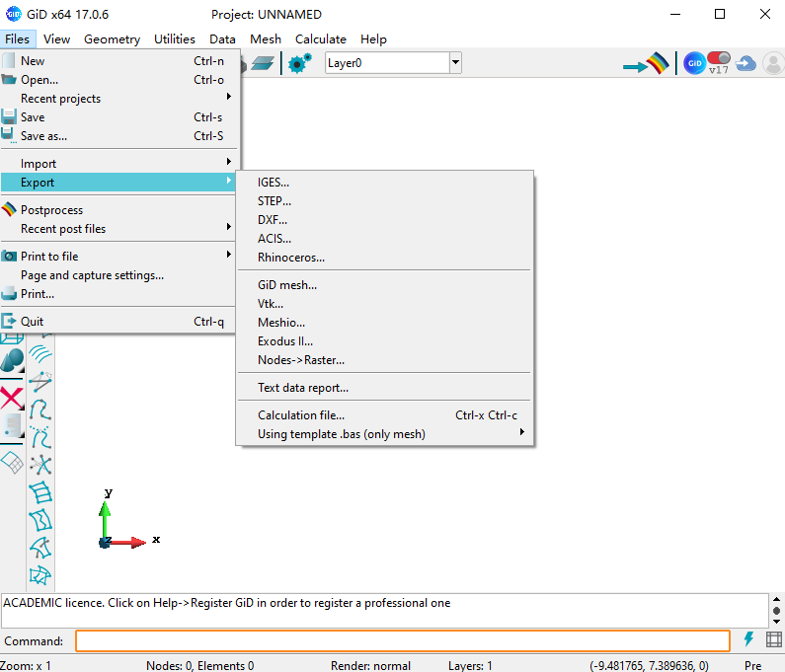Click message area scroll down arrow
Viewport: 785px width, 672px height.
click(776, 622)
